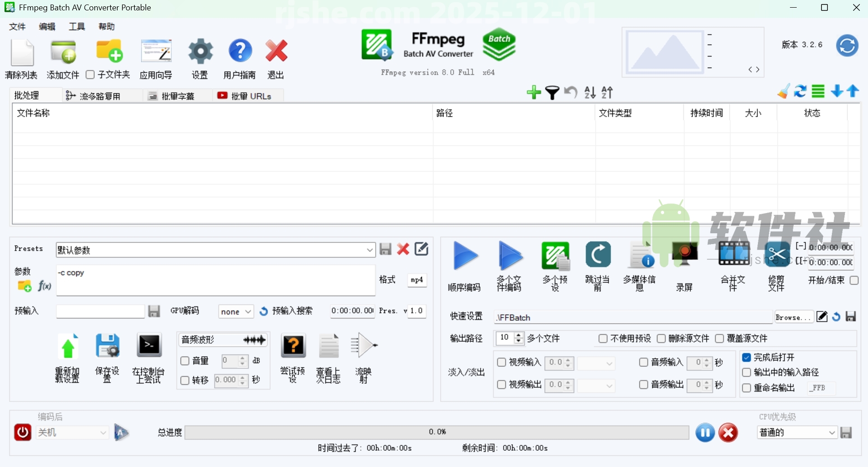Open the filter funnel icon
868x467 pixels.
552,92
